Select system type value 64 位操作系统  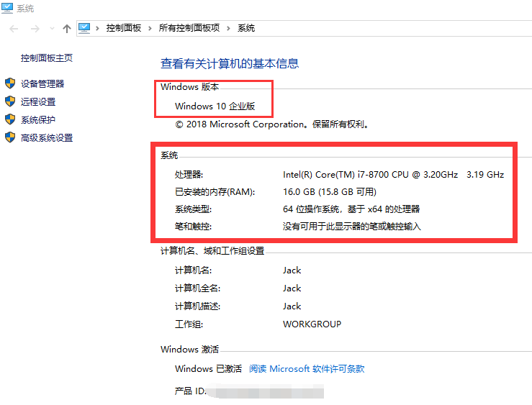pyautogui.click(x=351, y=209)
